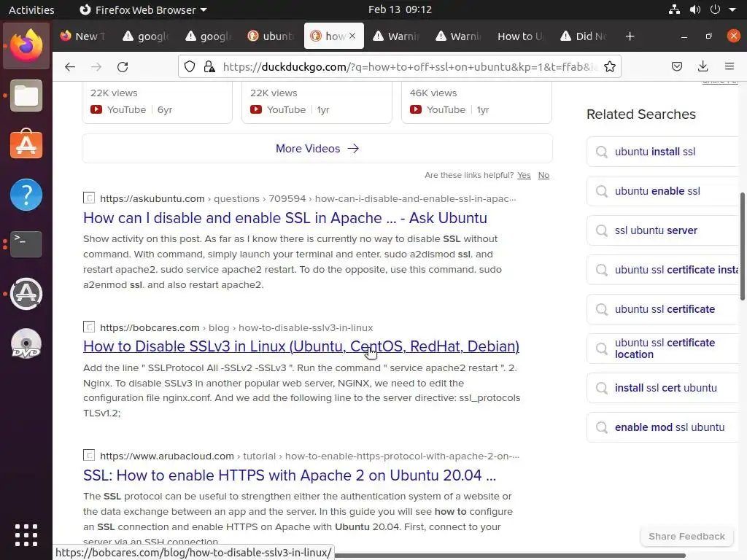The height and width of the screenshot is (560, 747).
Task: Switch to the first 'googl' warning tab
Action: coord(146,36)
